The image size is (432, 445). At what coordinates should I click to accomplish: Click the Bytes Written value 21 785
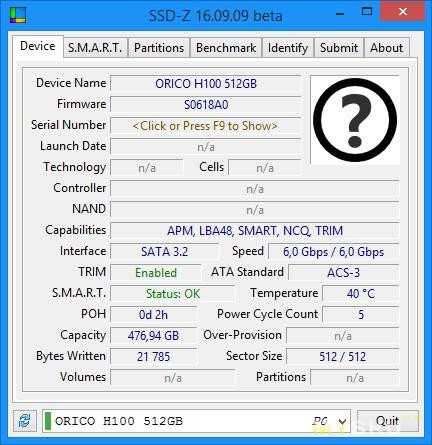[153, 357]
